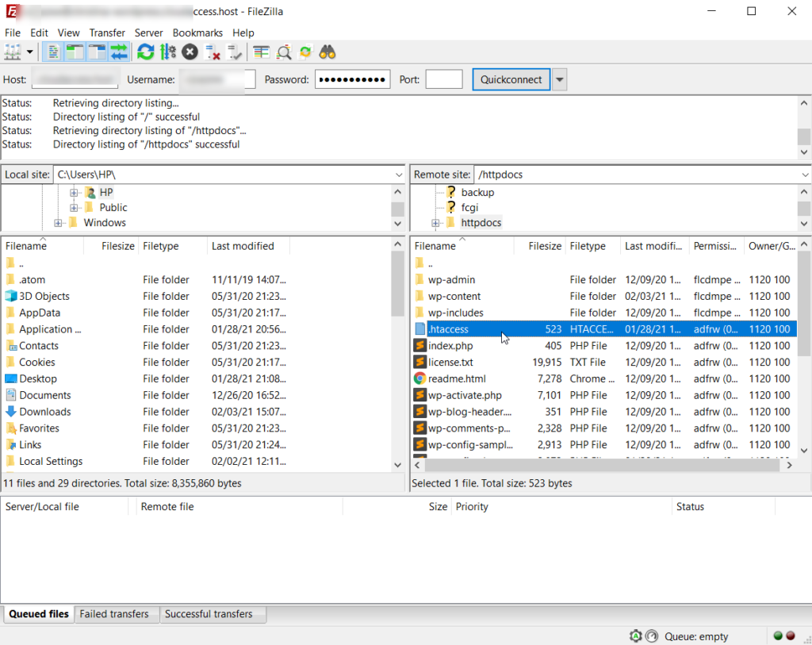The image size is (812, 645).
Task: Sort remote files by Filetype column
Action: 593,246
